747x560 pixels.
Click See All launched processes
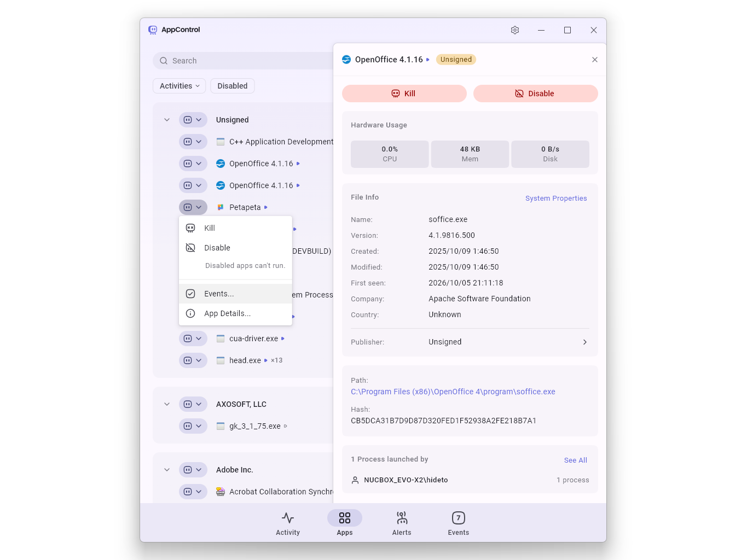(x=576, y=460)
